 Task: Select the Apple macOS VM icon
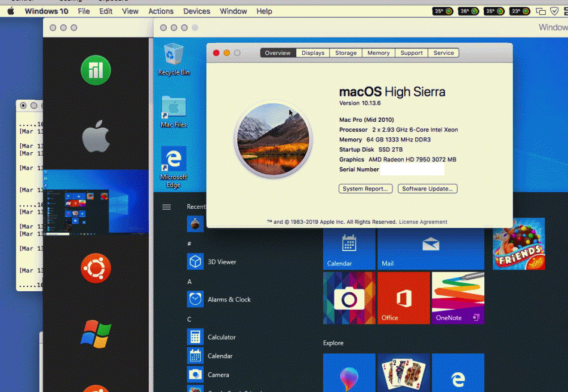click(x=96, y=136)
